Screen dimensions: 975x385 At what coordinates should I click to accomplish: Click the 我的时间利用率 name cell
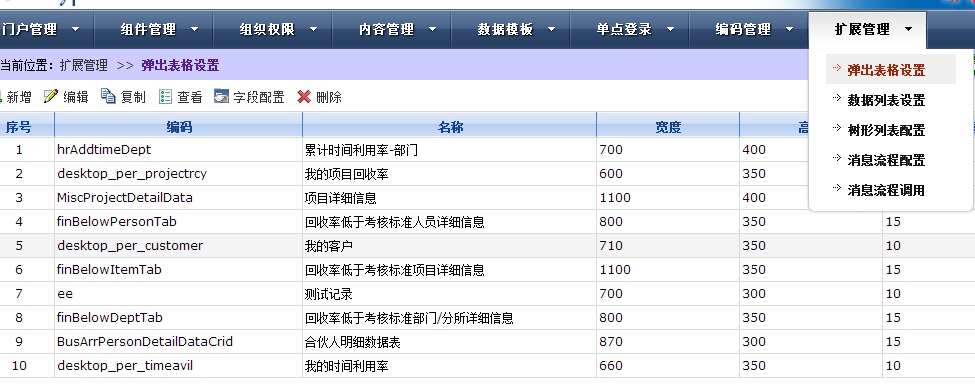[450, 366]
